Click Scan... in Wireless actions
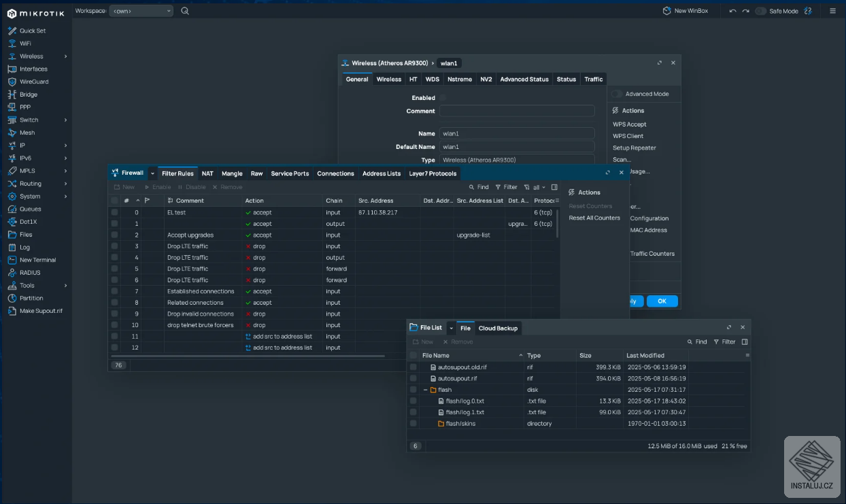 (x=622, y=160)
